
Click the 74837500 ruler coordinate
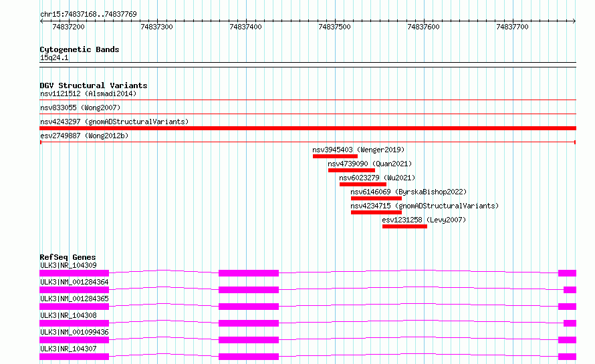click(334, 27)
